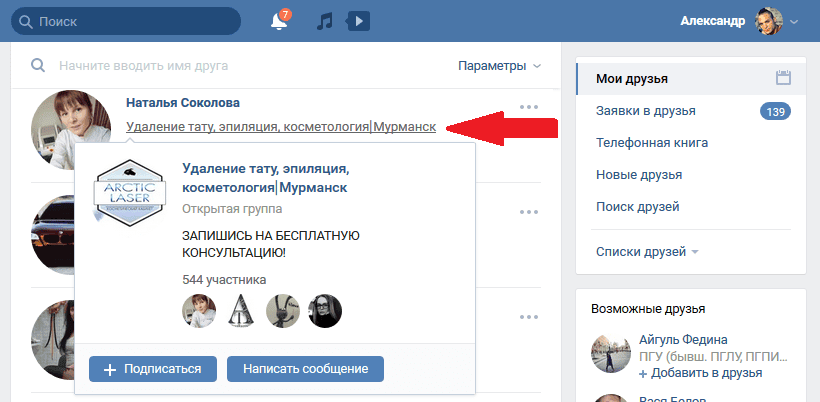Open the Параметры dropdown
This screenshot has width=820, height=402.
pos(499,66)
